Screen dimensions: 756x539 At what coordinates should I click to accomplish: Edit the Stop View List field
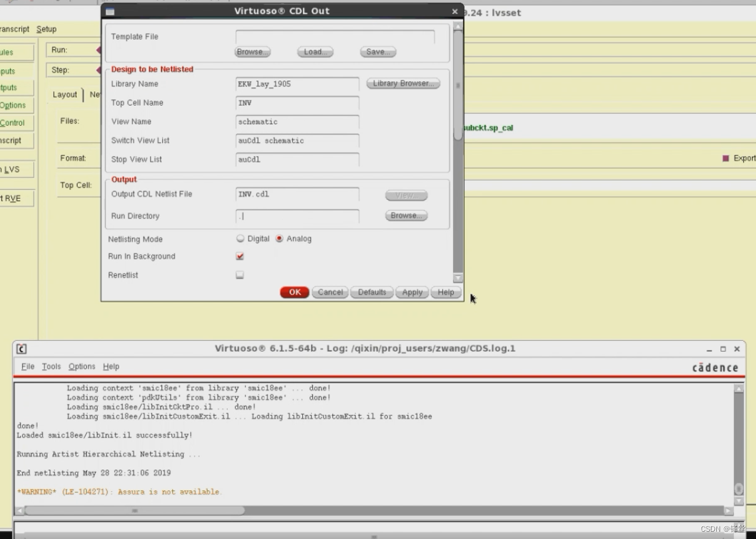pos(298,160)
